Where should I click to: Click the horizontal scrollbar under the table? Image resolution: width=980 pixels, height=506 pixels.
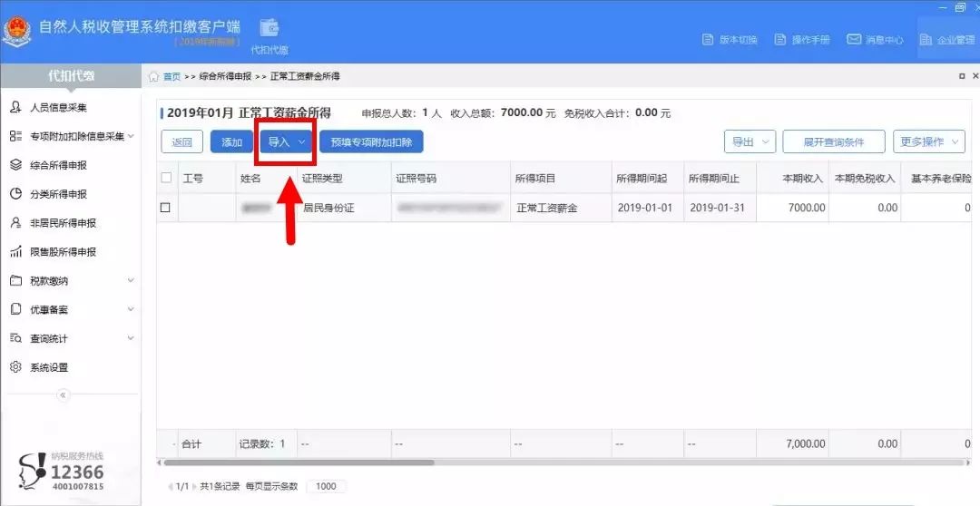pyautogui.click(x=299, y=462)
